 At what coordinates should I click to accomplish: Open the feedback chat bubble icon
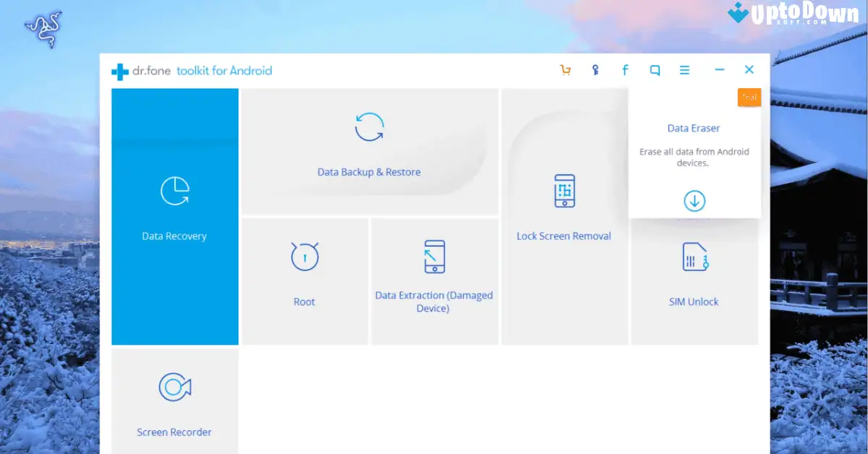pos(655,69)
